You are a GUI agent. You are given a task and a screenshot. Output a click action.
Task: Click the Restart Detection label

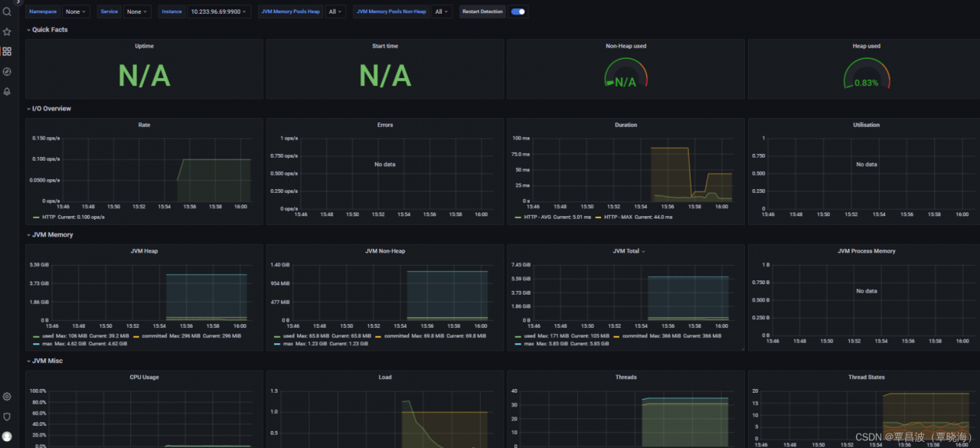point(482,11)
